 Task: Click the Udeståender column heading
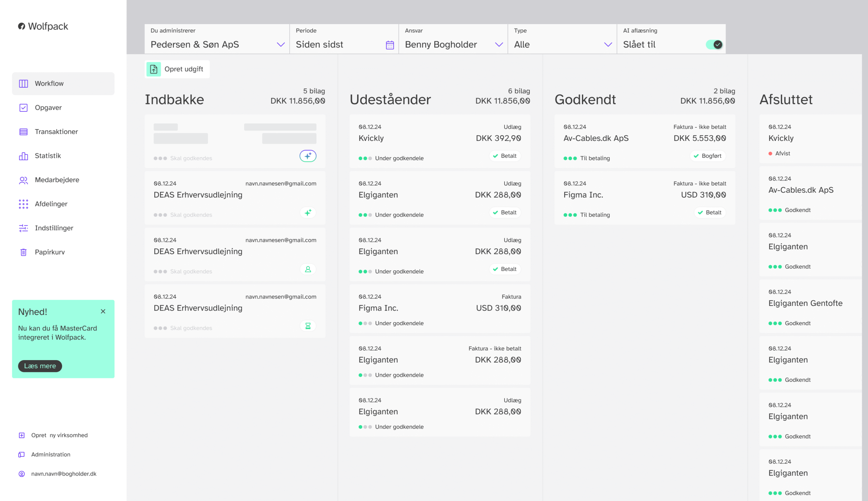click(x=390, y=100)
